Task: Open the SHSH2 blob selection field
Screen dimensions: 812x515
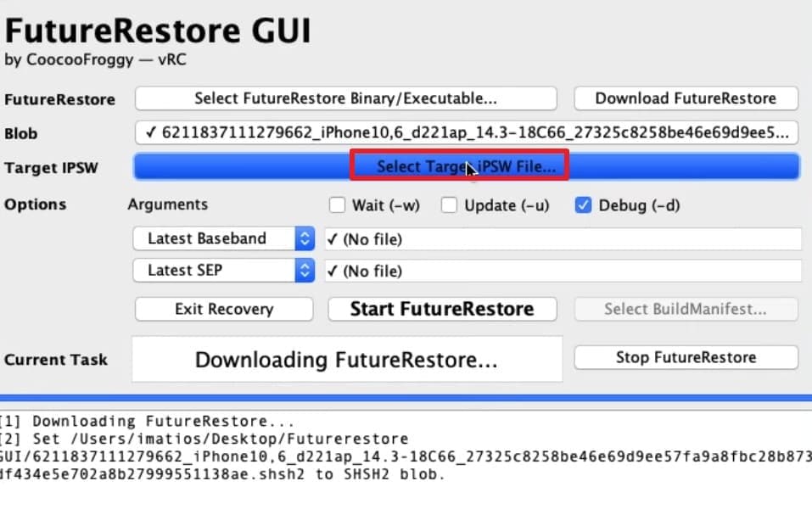Action: pyautogui.click(x=467, y=132)
